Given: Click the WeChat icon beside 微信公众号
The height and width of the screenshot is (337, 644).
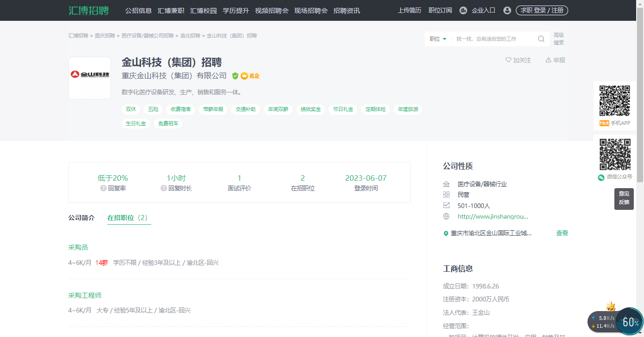Looking at the screenshot, I should (601, 177).
